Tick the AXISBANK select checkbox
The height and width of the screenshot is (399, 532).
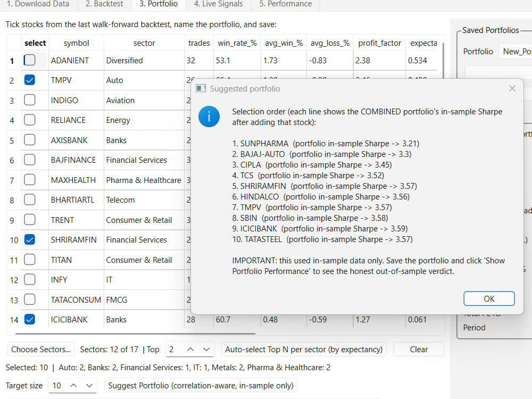pos(30,140)
